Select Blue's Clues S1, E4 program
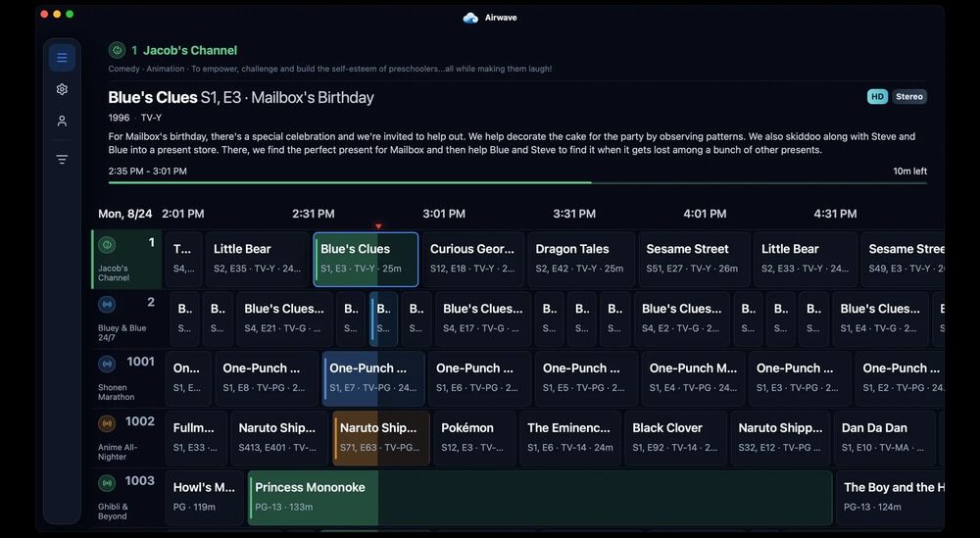Screen dimensions: 980x538 pyautogui.click(x=881, y=318)
